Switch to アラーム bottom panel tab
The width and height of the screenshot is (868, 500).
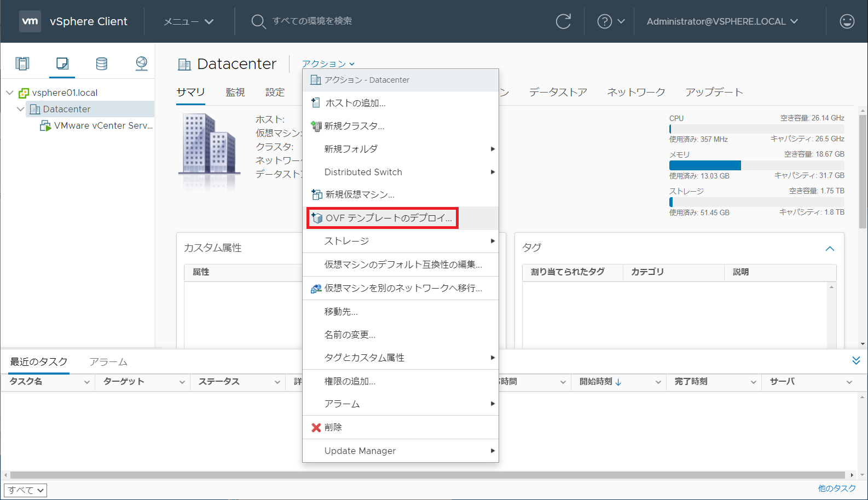pos(108,362)
